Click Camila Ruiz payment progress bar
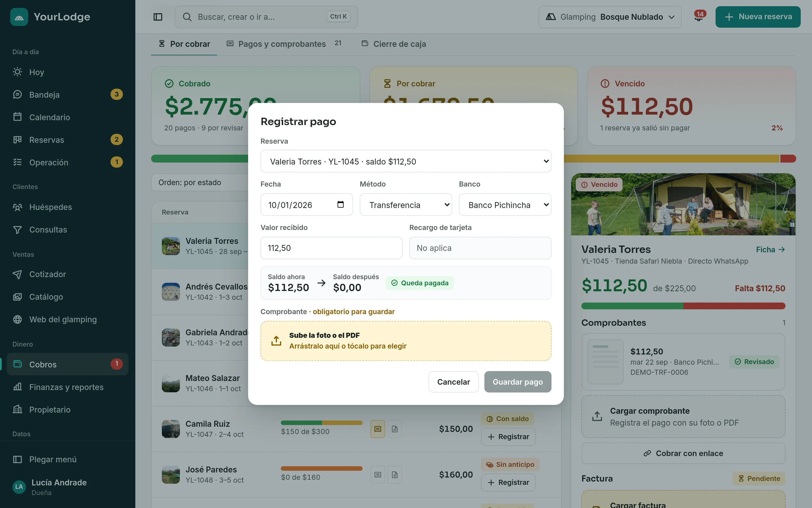Screen dimensions: 812x508 [x=321, y=423]
